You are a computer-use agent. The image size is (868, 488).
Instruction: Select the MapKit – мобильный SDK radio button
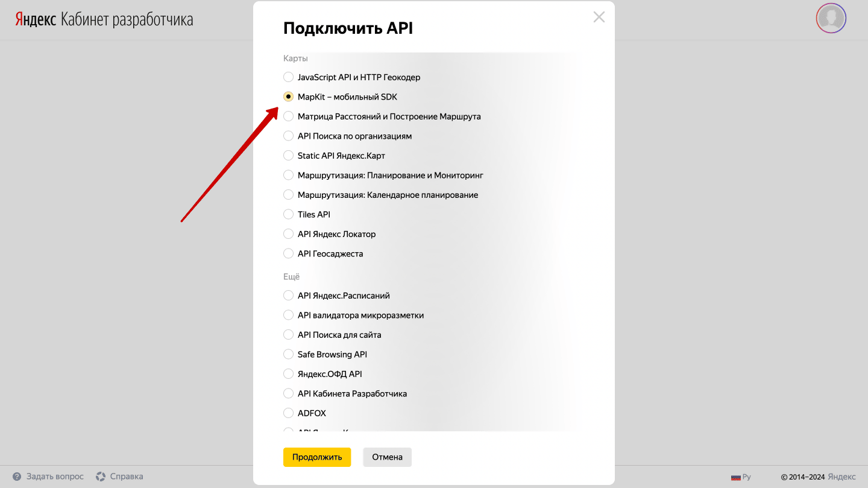click(288, 97)
